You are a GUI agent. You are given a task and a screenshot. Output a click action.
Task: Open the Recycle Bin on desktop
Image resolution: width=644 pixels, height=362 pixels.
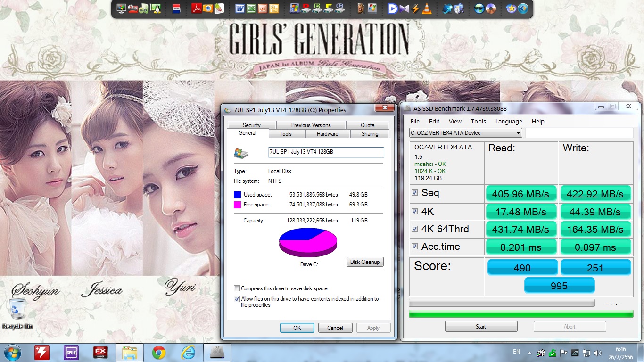[17, 313]
